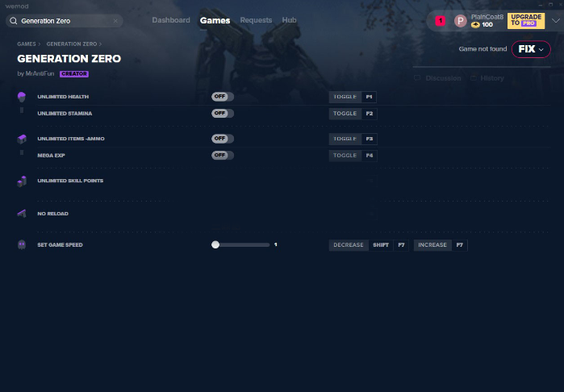The image size is (564, 392).
Task: Click the GENERATION ZERO breadcrumb link
Action: point(72,44)
